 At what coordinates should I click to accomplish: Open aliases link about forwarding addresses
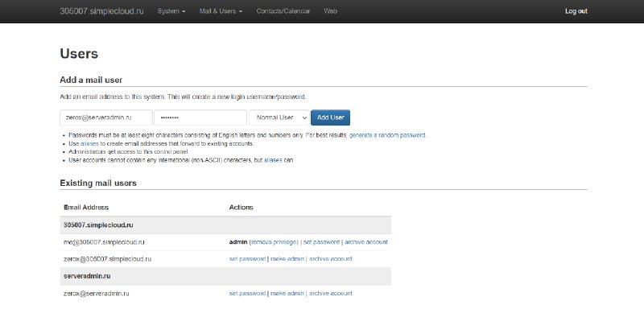click(x=89, y=143)
